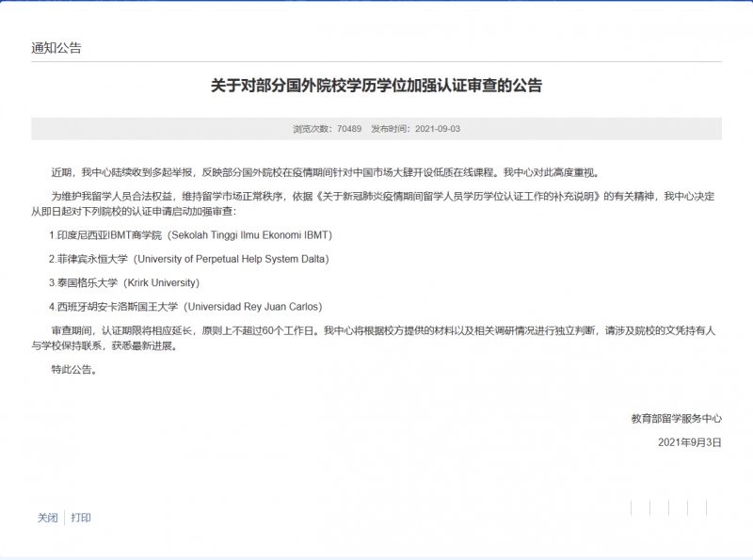Screen dimensions: 753x560
Task: Click the 打印 link to print
Action: (81, 518)
